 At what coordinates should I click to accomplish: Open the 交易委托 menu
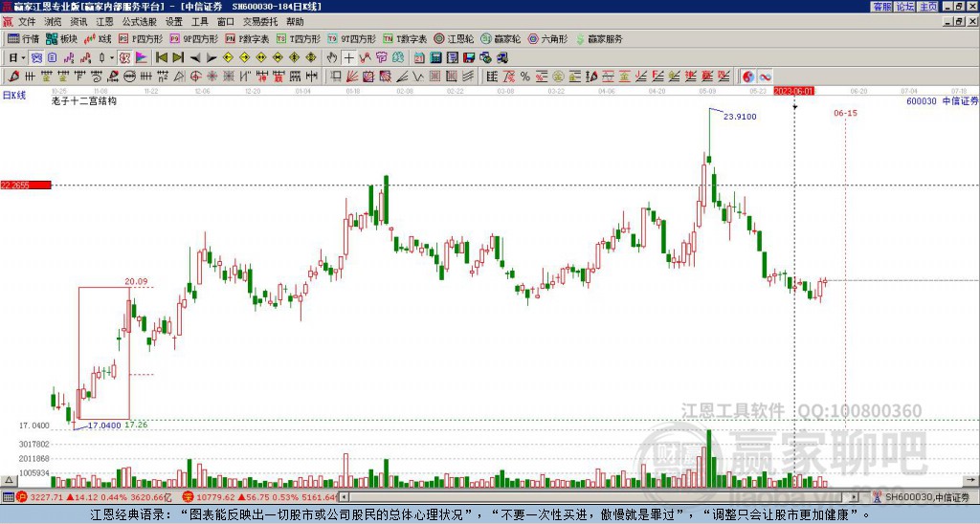[260, 22]
